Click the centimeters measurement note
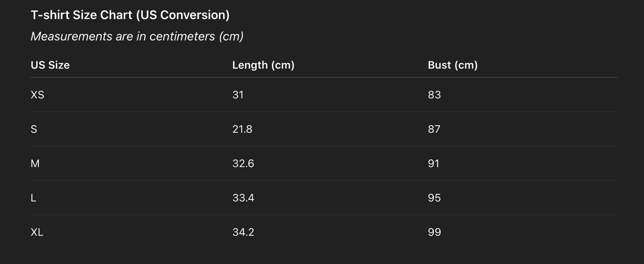The width and height of the screenshot is (644, 264). 137,37
